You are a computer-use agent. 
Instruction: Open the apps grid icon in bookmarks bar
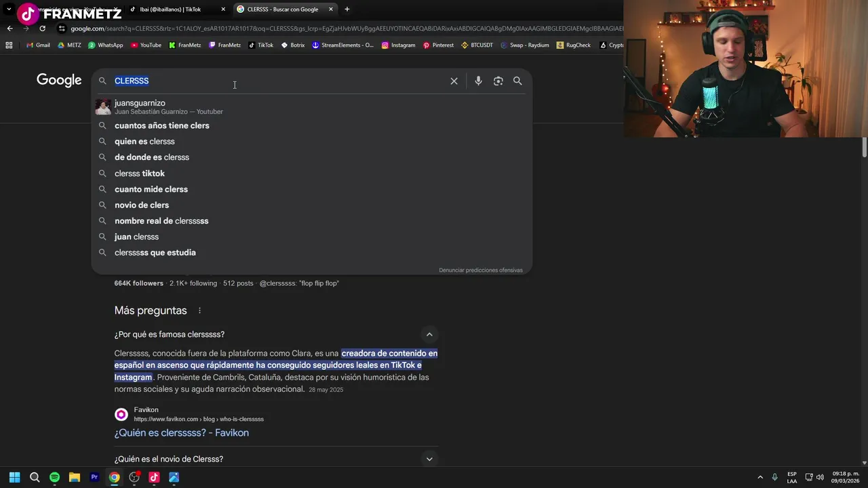[x=9, y=45]
